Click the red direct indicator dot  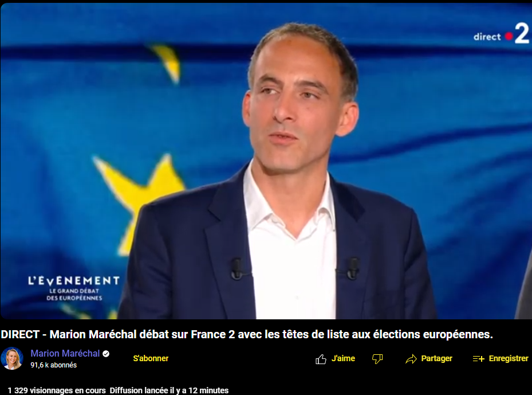[x=509, y=36]
